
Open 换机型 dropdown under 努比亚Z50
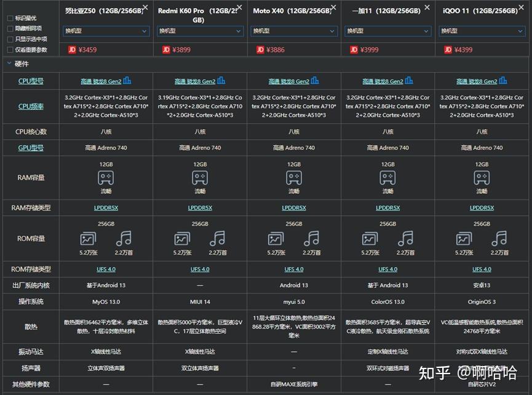tap(106, 31)
